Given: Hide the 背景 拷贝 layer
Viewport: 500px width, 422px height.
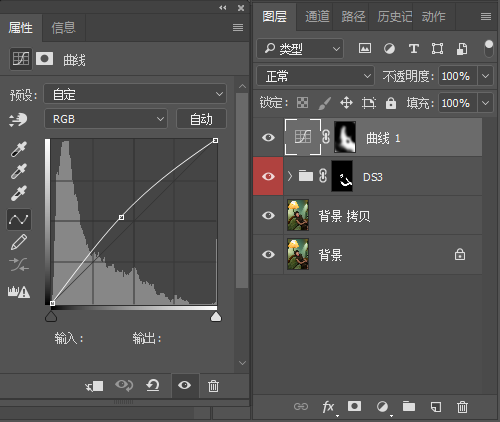Looking at the screenshot, I should pos(268,215).
